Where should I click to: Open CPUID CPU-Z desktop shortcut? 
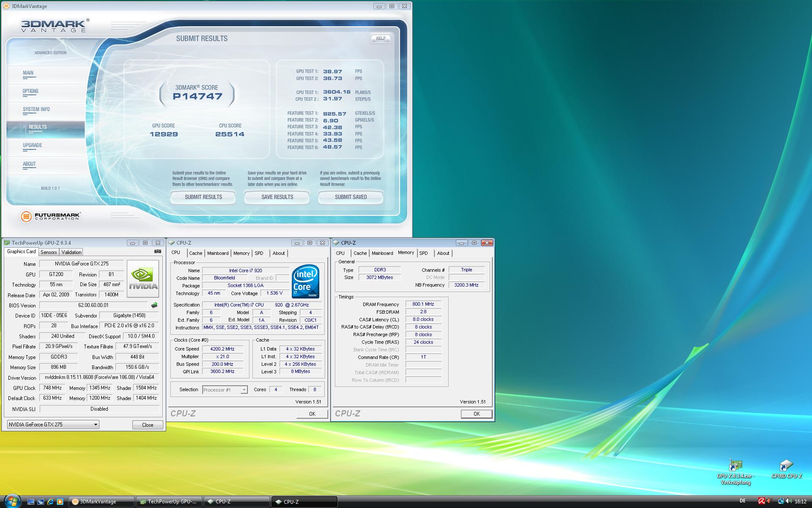pos(786,469)
